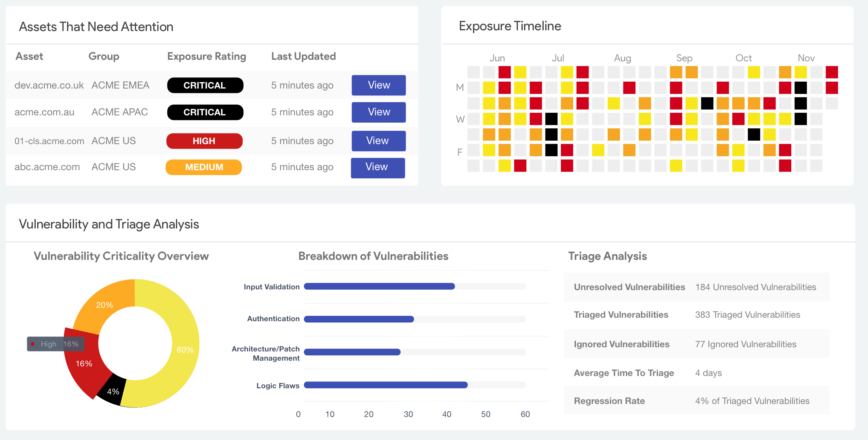Select the Logic Flaws bar
Viewport: 868px width, 440px height.
tap(385, 385)
